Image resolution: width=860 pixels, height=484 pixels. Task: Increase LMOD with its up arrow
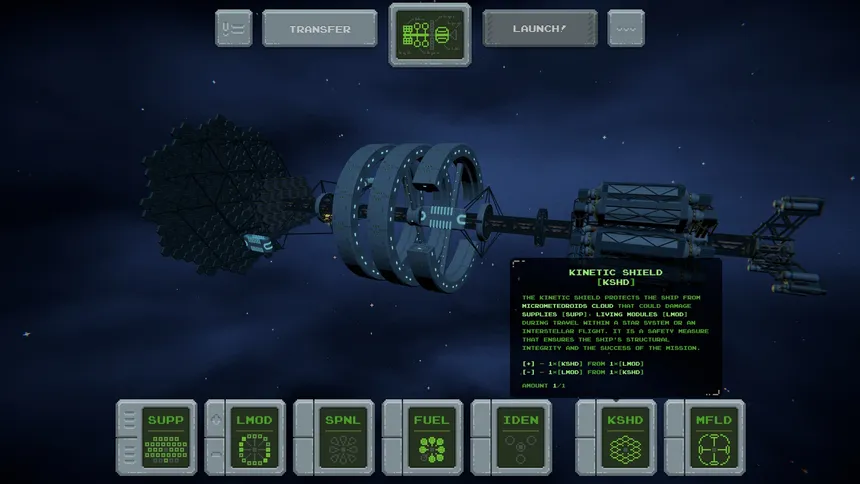[217, 420]
